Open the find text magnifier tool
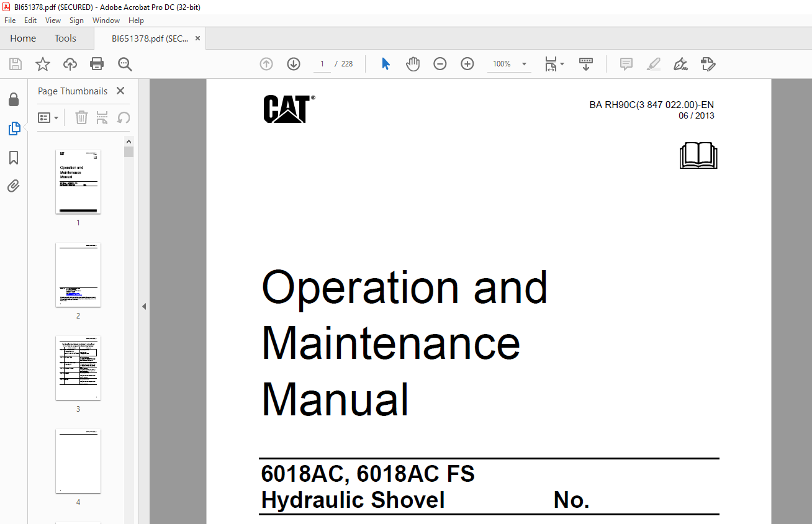 (x=125, y=64)
